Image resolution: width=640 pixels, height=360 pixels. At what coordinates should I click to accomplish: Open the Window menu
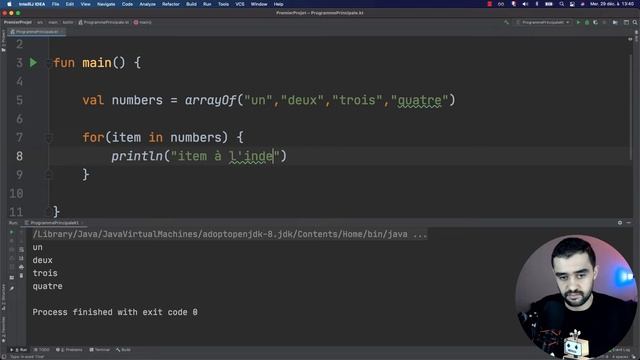[x=259, y=4]
